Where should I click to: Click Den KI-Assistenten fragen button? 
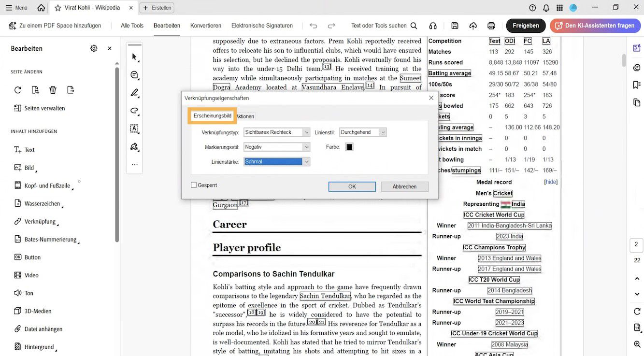coord(595,26)
